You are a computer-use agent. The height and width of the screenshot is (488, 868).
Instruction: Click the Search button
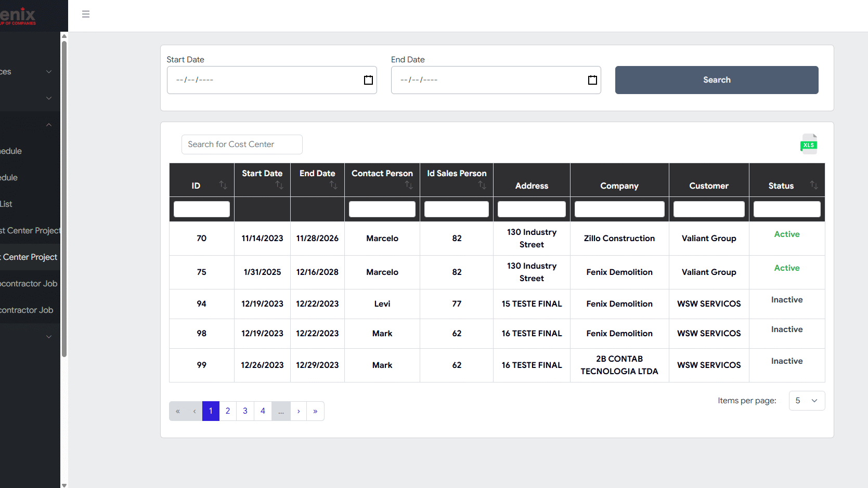pos(717,80)
